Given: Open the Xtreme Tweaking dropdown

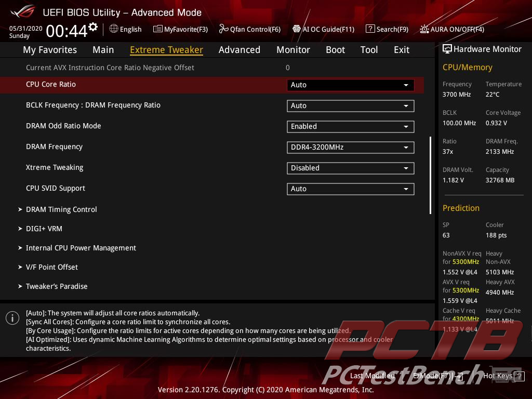Looking at the screenshot, I should pos(351,168).
